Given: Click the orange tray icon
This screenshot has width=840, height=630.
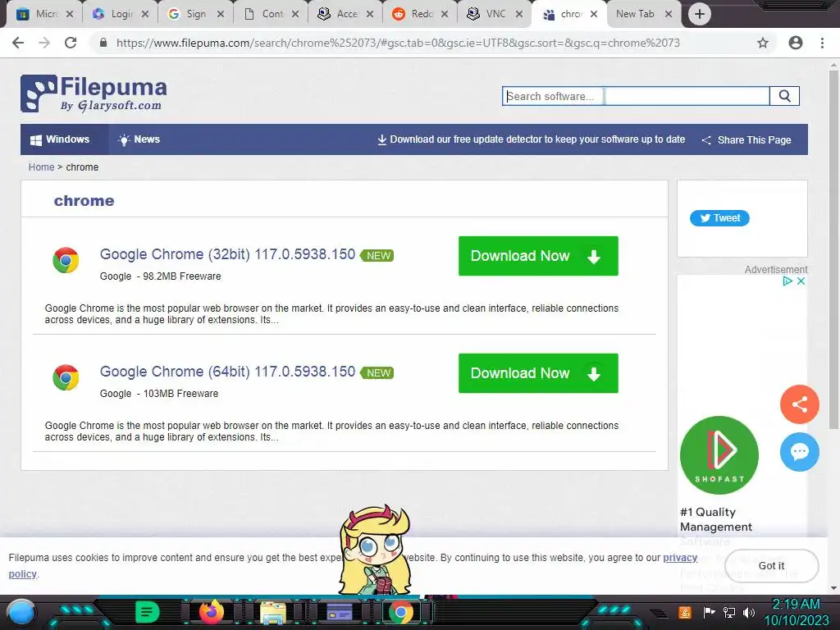Looking at the screenshot, I should pos(685,612).
